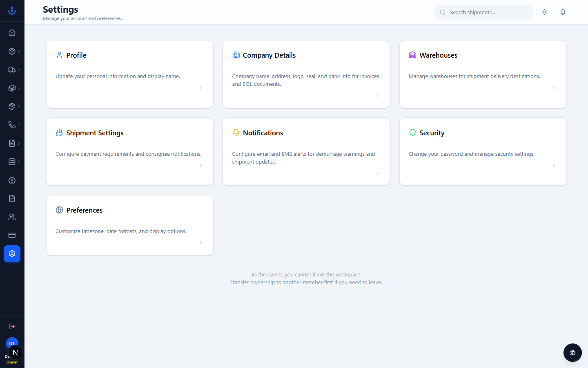Expand the database sidebar menu chevron
Image resolution: width=588 pixels, height=368 pixels.
coord(19,162)
